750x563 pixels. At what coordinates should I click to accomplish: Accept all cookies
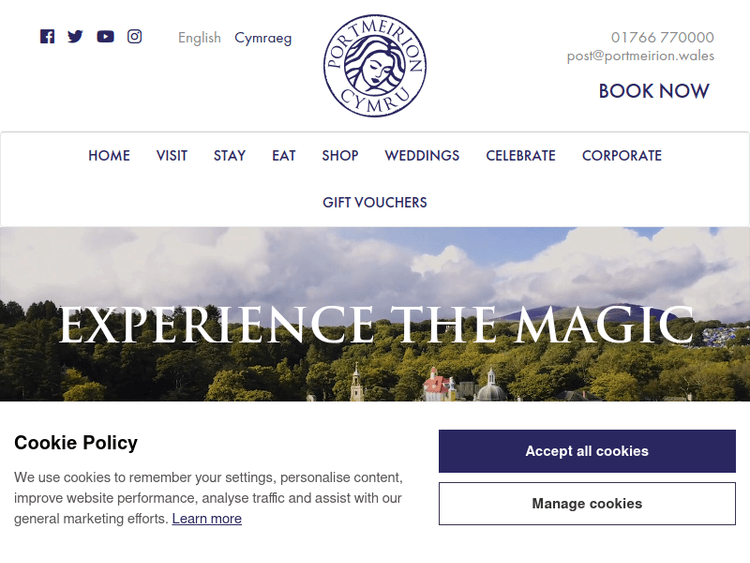click(587, 451)
